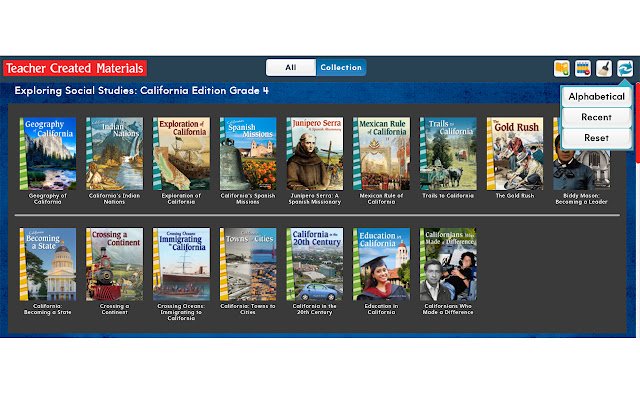The image size is (640, 400).
Task: Click the red vertical scrollbar
Action: [638, 122]
